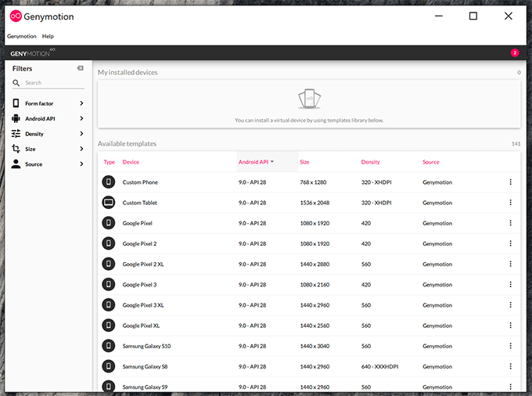532x396 pixels.
Task: Open the three-dot menu for Google Pixel 3 XL
Action: pos(510,304)
